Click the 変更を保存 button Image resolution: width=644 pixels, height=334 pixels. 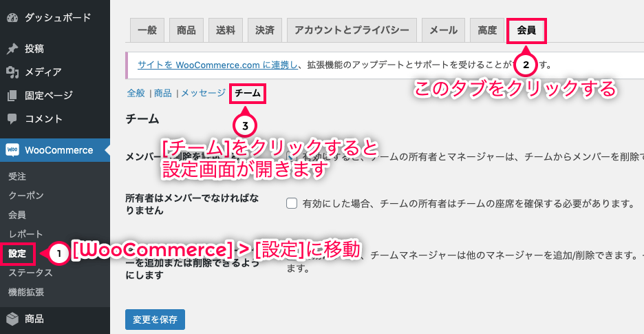click(155, 320)
